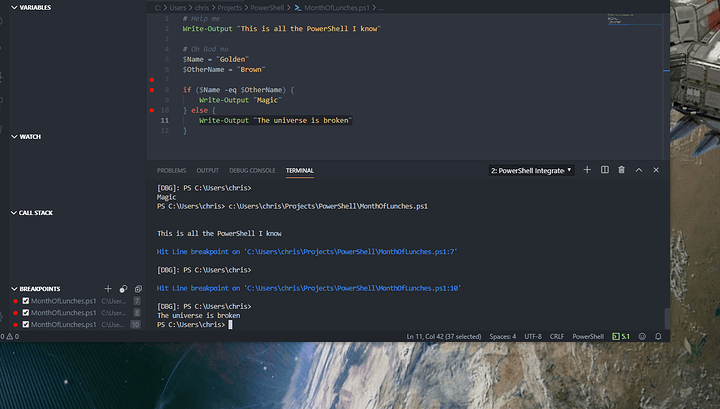Change file encoding UTF-8
720x409 pixels.
click(x=533, y=336)
